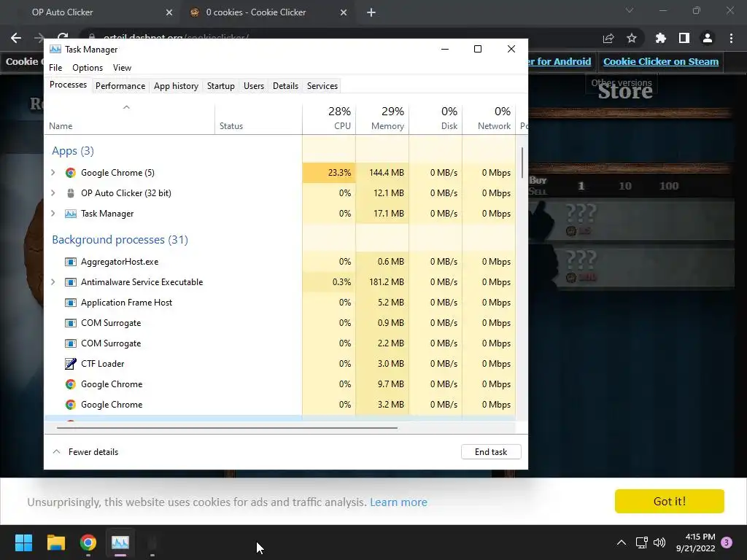Open the Chrome side panel icon
Screen dimensions: 747x560
pyautogui.click(x=684, y=38)
